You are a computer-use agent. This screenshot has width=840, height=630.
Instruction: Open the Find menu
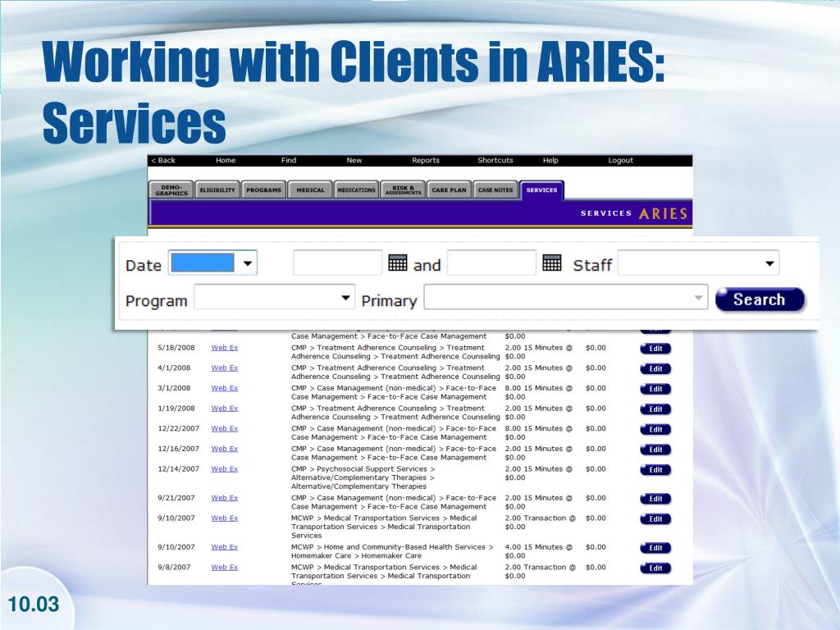[x=289, y=160]
